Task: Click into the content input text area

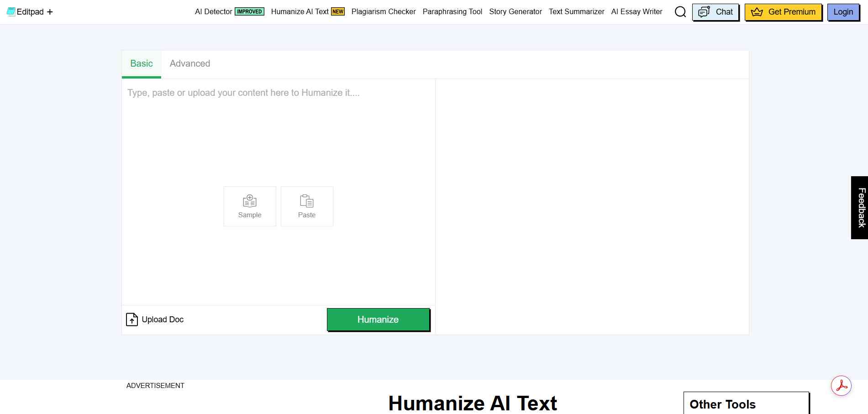Action: 279,192
